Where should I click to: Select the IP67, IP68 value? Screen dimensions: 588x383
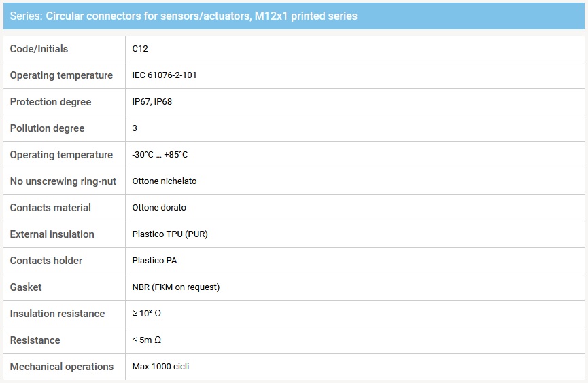(152, 102)
